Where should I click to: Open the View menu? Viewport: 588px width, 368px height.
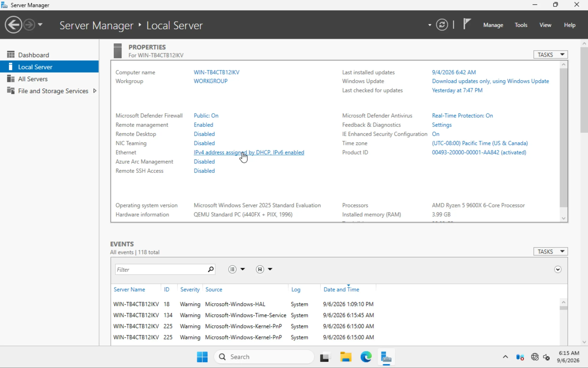click(545, 25)
